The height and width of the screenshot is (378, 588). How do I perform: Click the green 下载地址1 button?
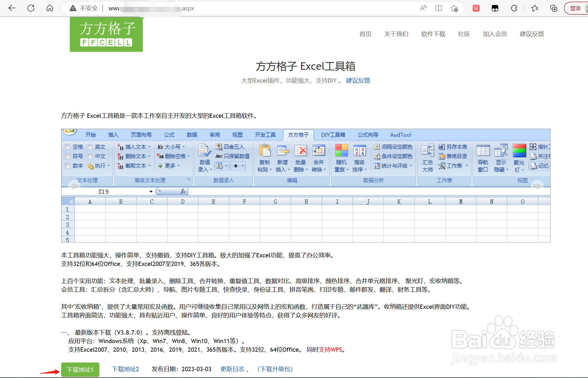coord(80,369)
